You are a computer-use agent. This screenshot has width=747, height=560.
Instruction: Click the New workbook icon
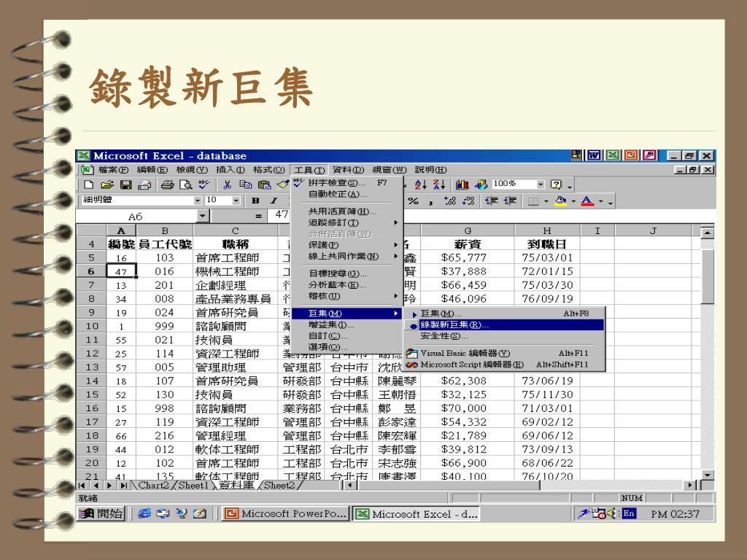point(88,184)
